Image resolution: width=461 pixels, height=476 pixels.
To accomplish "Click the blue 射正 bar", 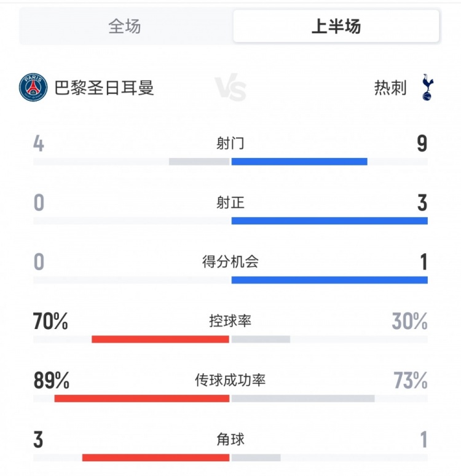I will click(329, 221).
